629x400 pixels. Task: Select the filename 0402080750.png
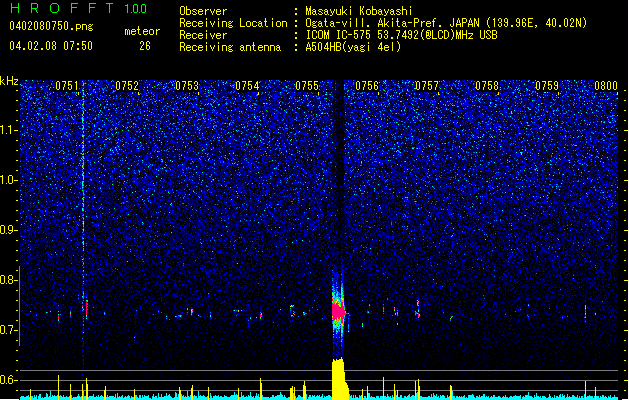(x=51, y=26)
